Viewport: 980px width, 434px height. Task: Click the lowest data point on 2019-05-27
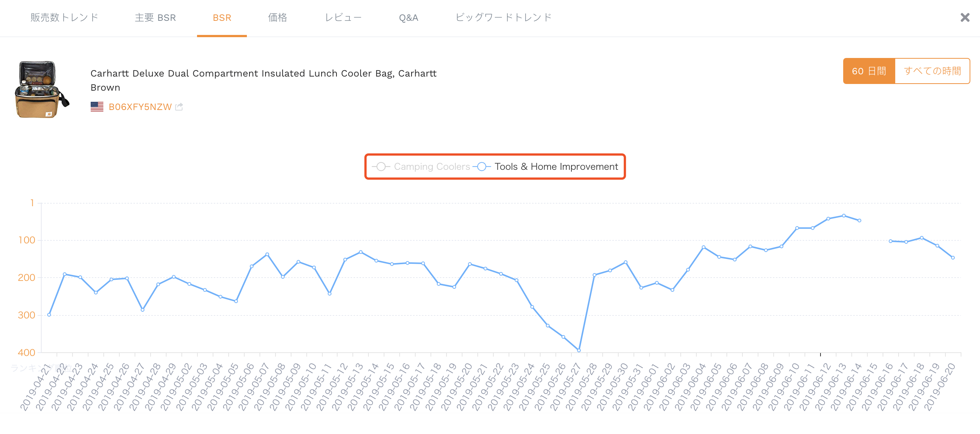(578, 350)
